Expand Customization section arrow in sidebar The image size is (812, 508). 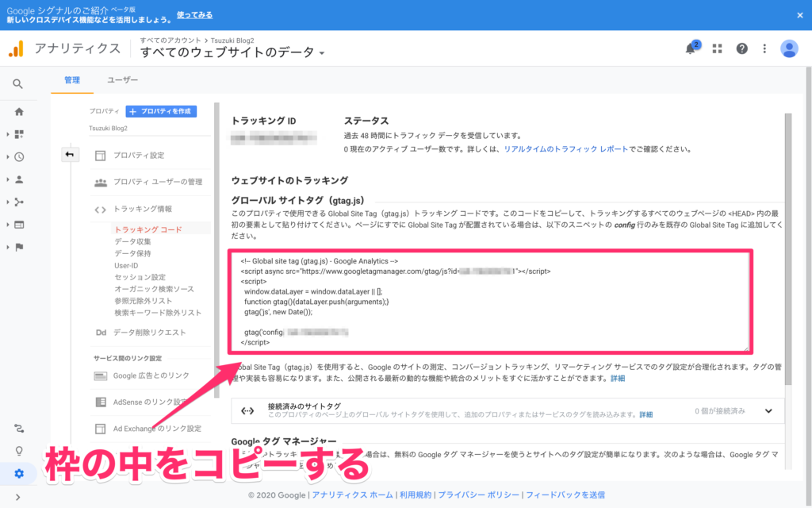[x=8, y=134]
